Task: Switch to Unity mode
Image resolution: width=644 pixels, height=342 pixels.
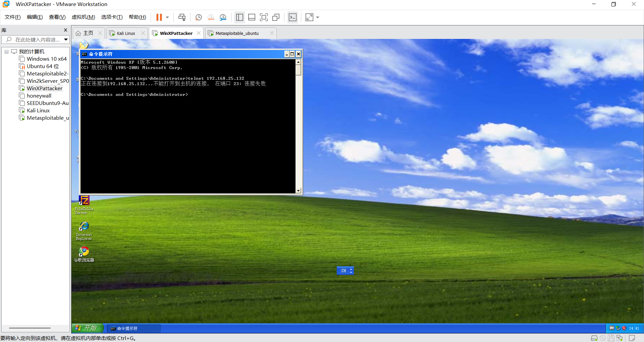Action: pos(276,17)
